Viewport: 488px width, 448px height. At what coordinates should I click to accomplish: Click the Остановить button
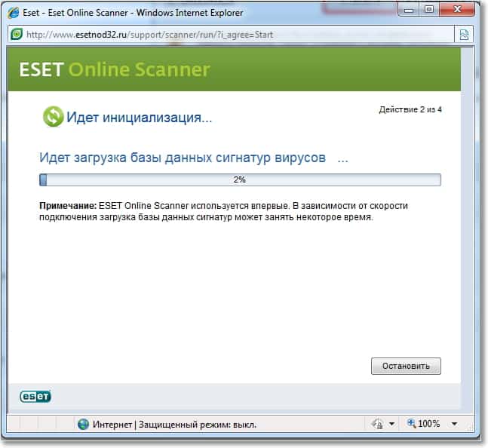point(406,366)
